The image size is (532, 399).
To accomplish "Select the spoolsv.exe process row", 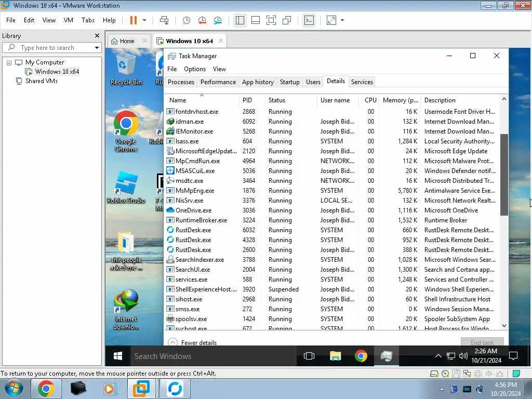I will click(x=332, y=319).
